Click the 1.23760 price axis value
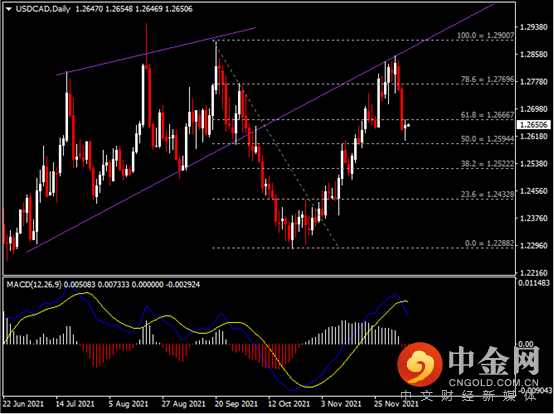 534,218
